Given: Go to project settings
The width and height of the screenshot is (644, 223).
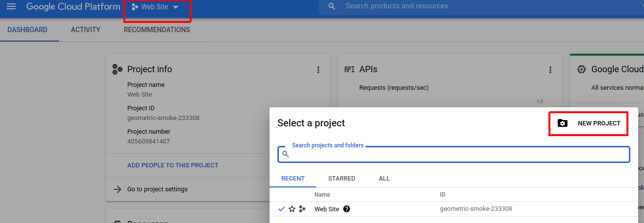Looking at the screenshot, I should click(157, 189).
